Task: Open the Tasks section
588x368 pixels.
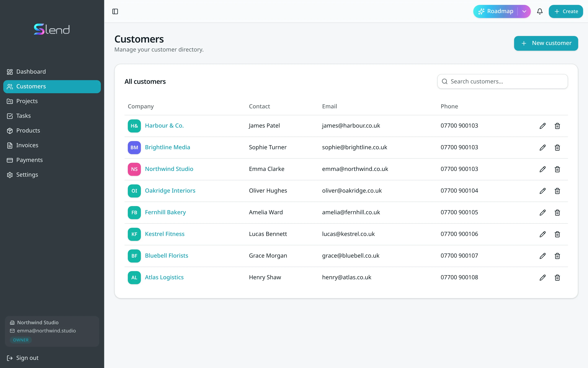Action: (52, 116)
